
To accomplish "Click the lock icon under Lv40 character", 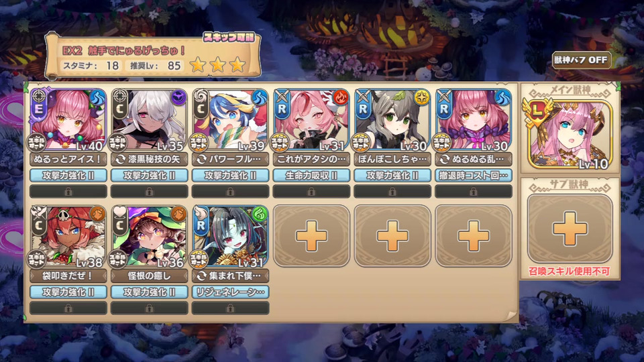I will [x=68, y=191].
